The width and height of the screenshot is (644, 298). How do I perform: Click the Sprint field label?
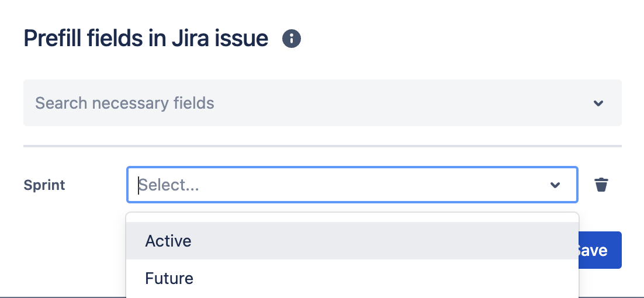point(44,185)
